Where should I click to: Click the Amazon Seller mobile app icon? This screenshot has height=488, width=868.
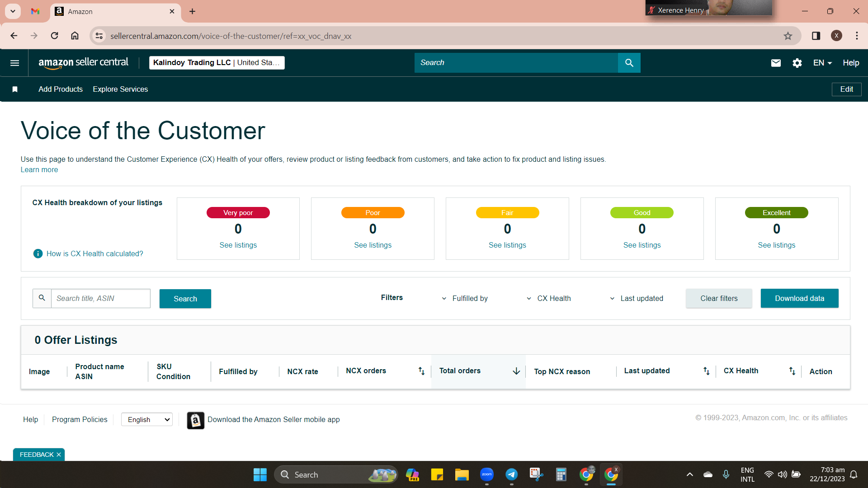[x=196, y=420]
